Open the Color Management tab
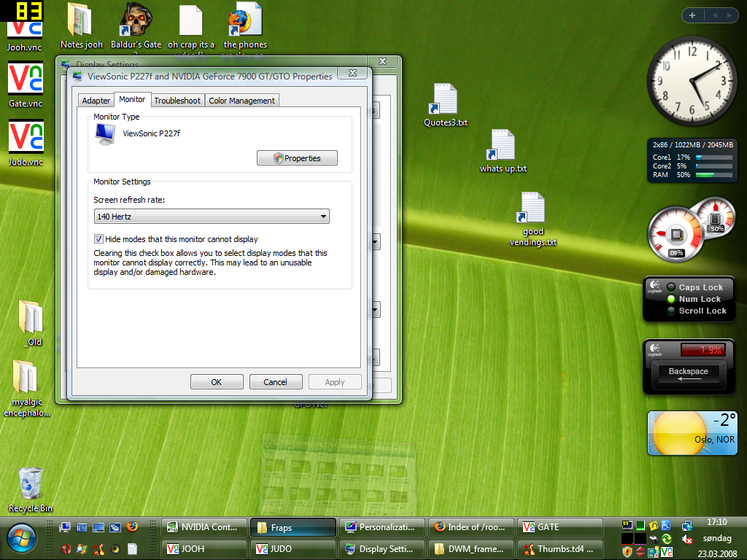The height and width of the screenshot is (560, 747). point(241,101)
